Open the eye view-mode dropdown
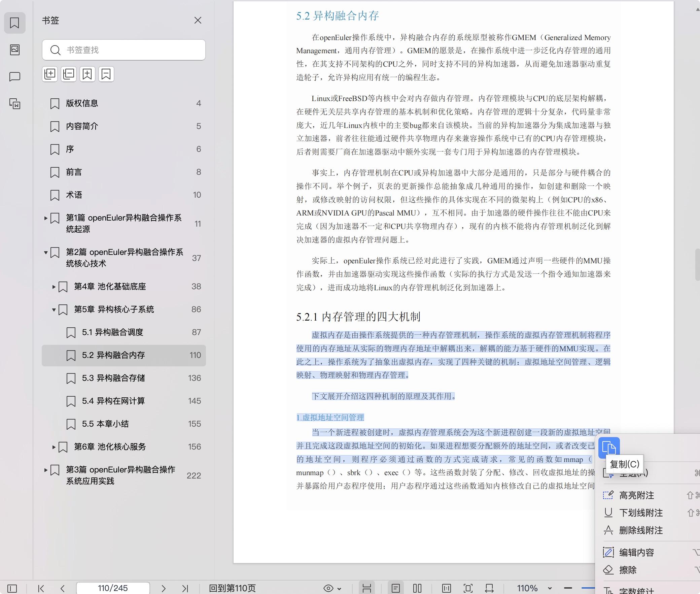 331,588
